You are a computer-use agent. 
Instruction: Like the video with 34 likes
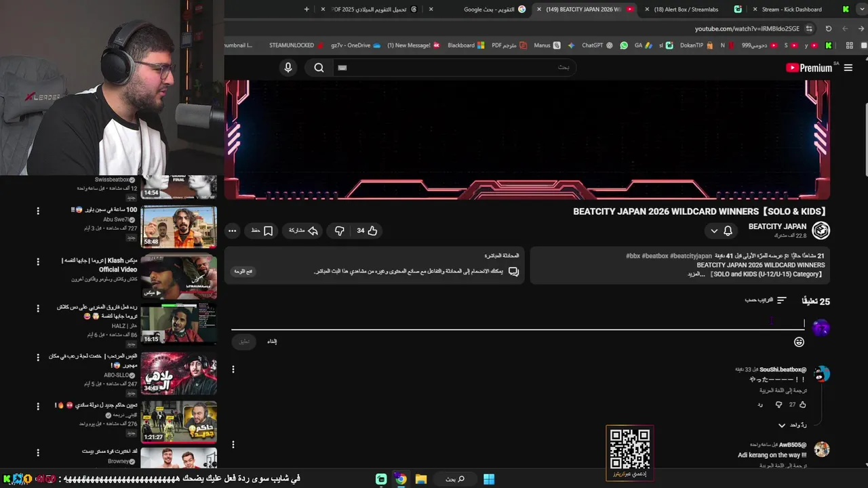367,230
